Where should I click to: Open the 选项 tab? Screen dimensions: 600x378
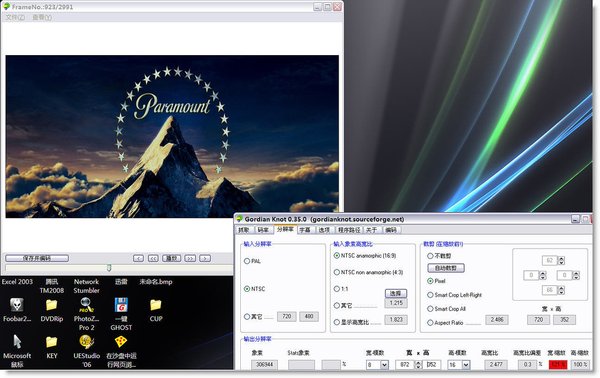point(324,230)
